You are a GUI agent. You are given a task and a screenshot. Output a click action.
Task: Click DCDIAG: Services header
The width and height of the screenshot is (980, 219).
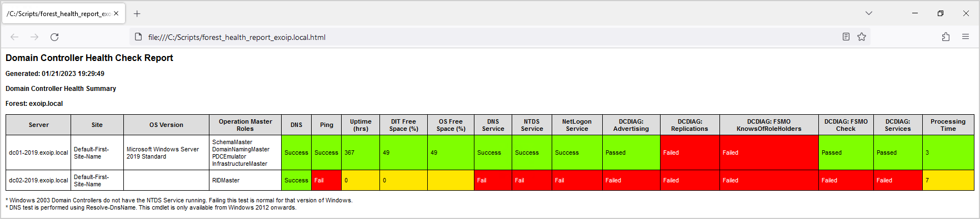click(x=898, y=125)
